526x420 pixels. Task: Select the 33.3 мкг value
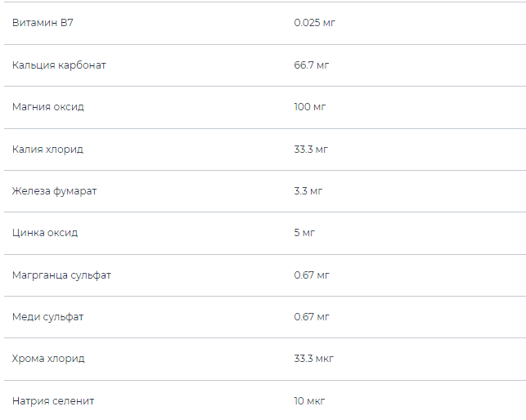pos(314,359)
